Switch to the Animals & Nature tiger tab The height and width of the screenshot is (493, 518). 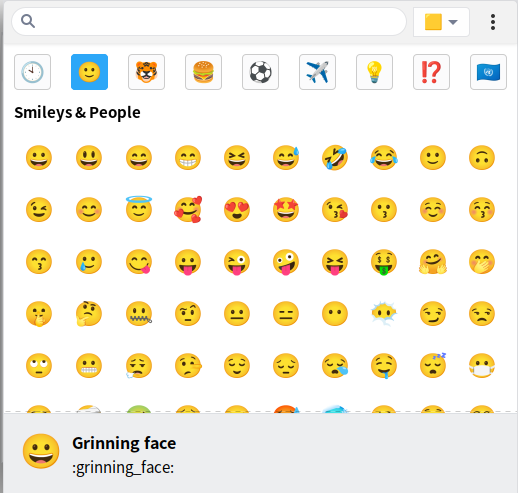point(146,72)
